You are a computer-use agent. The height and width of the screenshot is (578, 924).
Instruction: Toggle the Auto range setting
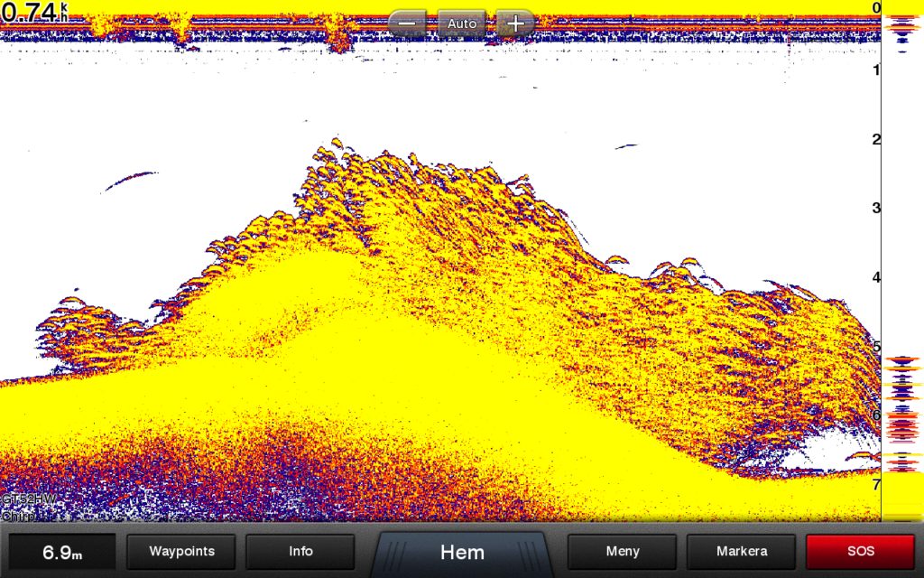pyautogui.click(x=462, y=23)
